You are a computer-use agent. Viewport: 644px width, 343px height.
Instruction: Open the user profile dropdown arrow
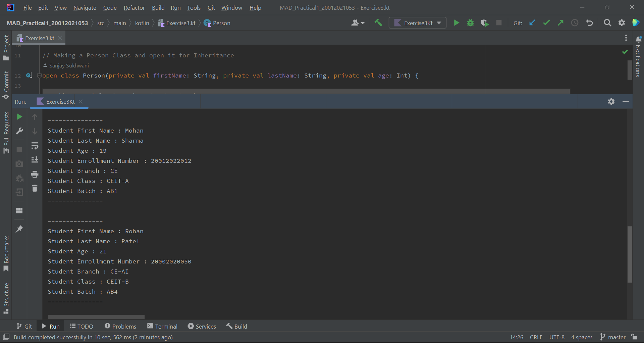click(x=362, y=22)
